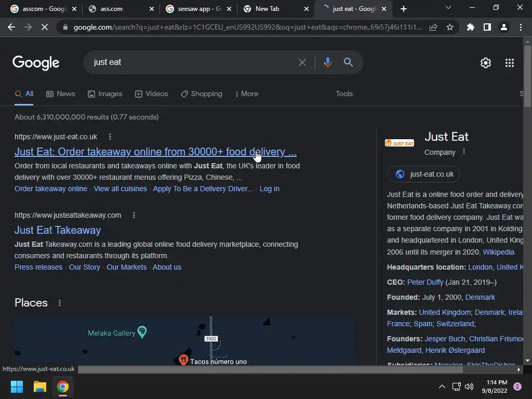The height and width of the screenshot is (399, 532).
Task: Open Just Eat Takeaway result title
Action: pyautogui.click(x=58, y=230)
